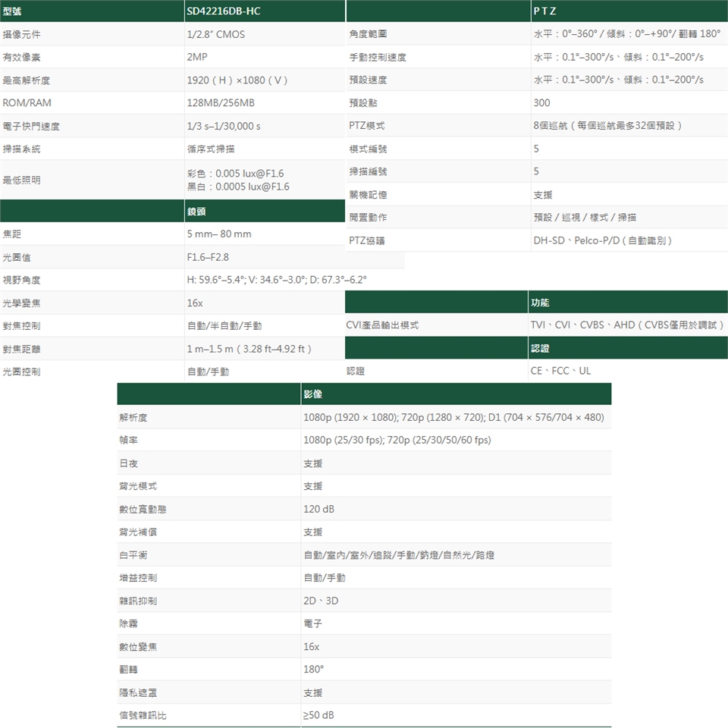Click the 光學變焦 row label
The width and height of the screenshot is (728, 728).
pos(22,303)
